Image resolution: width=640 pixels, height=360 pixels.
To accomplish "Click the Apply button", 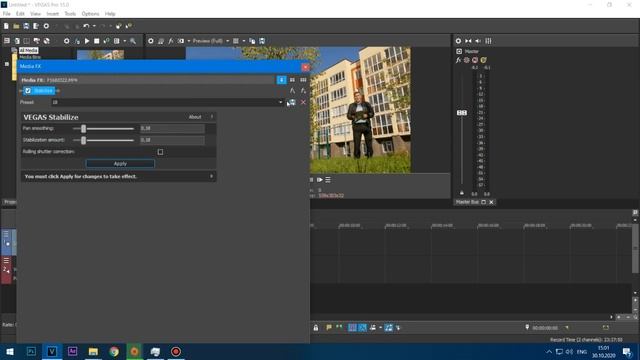I will (x=120, y=164).
